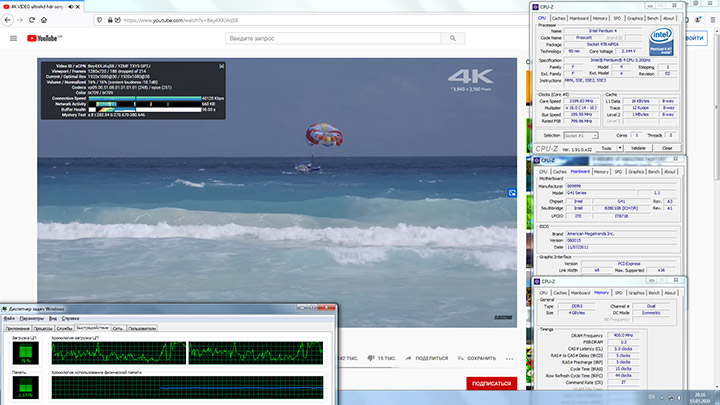Viewport: 720px width, 405px height.
Task: Focus the YouTube search field
Action: (333, 39)
